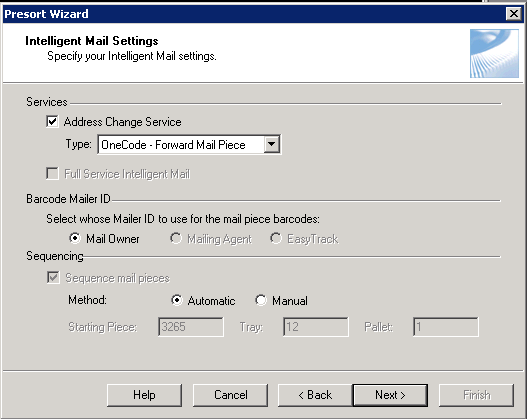The width and height of the screenshot is (527, 419).
Task: Switch sequencing method to Manual
Action: [x=261, y=300]
